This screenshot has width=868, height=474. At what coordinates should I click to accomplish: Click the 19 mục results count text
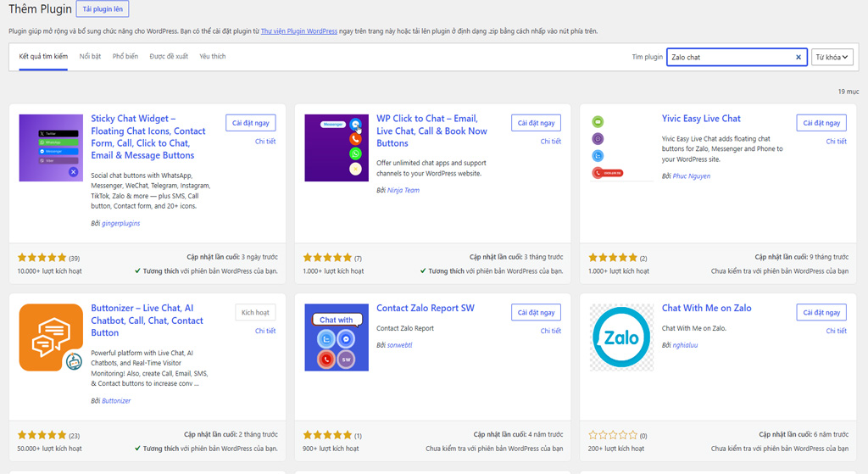click(848, 92)
